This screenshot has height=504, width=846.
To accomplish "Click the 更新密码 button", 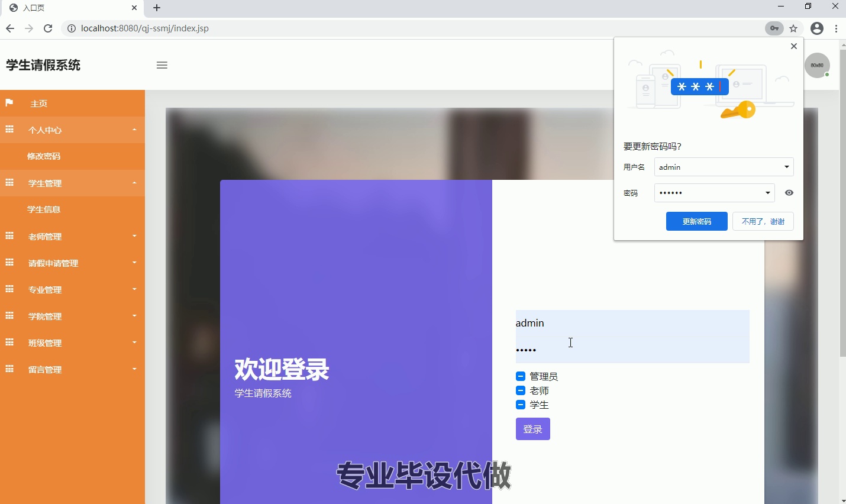I will (697, 221).
